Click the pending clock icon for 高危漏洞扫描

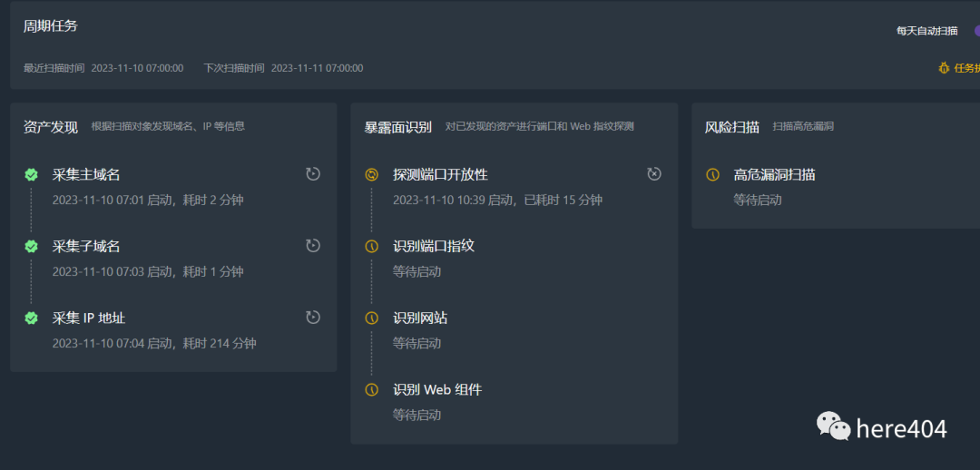(x=712, y=174)
